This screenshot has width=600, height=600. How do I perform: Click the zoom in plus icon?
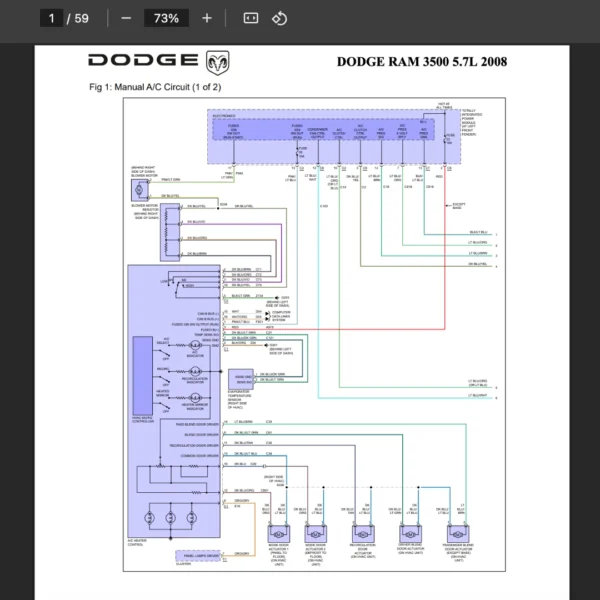point(207,18)
